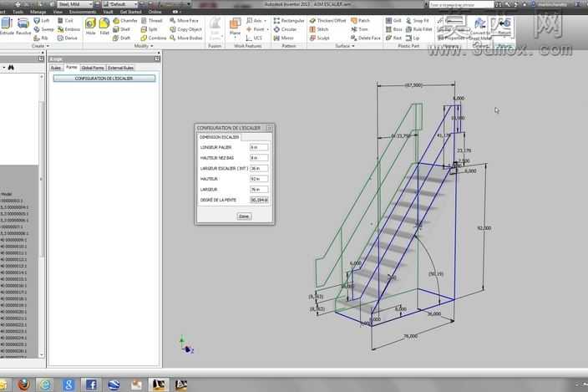Screen dimensions: 588x392
Task: Select the Hole tool
Action: tap(90, 26)
